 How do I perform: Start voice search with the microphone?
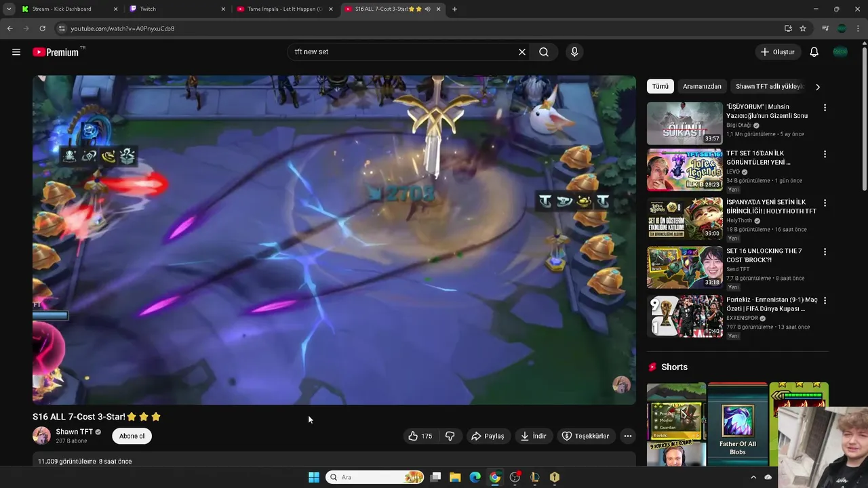click(x=574, y=52)
